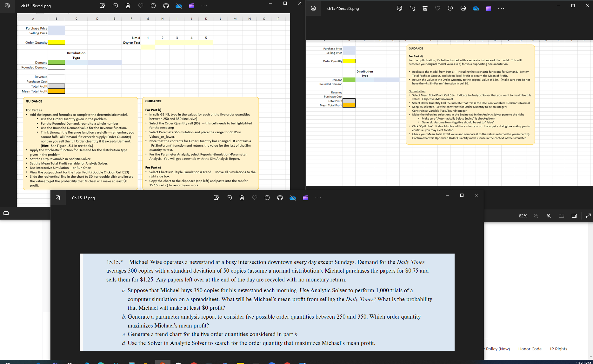Open file info for ch15-15excel.png
The width and height of the screenshot is (593, 364).
(x=153, y=6)
